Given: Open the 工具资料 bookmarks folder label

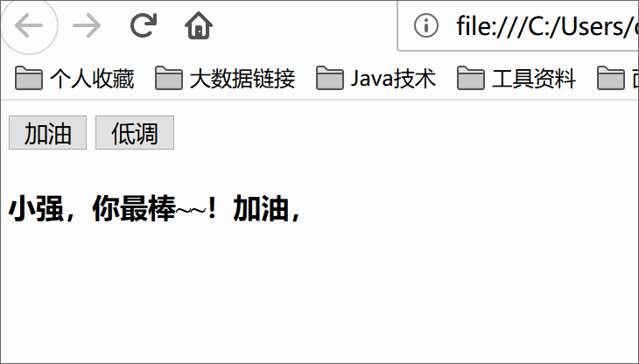Looking at the screenshot, I should pos(534,78).
